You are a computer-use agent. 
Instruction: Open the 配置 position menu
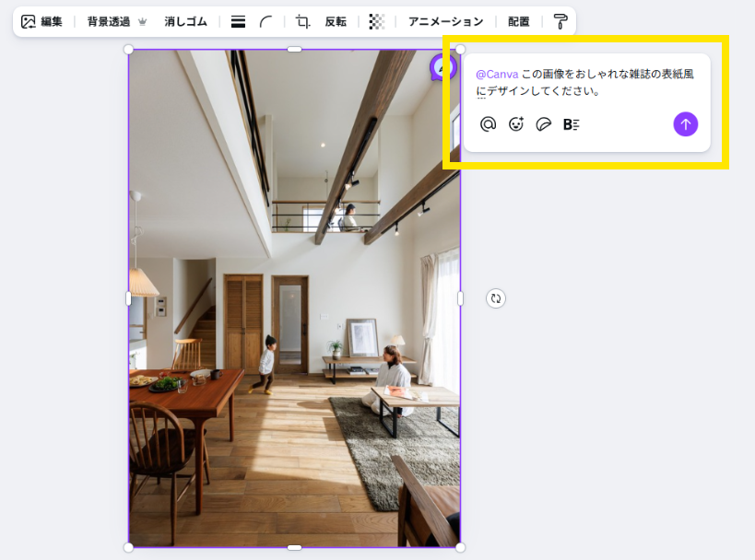coord(519,21)
